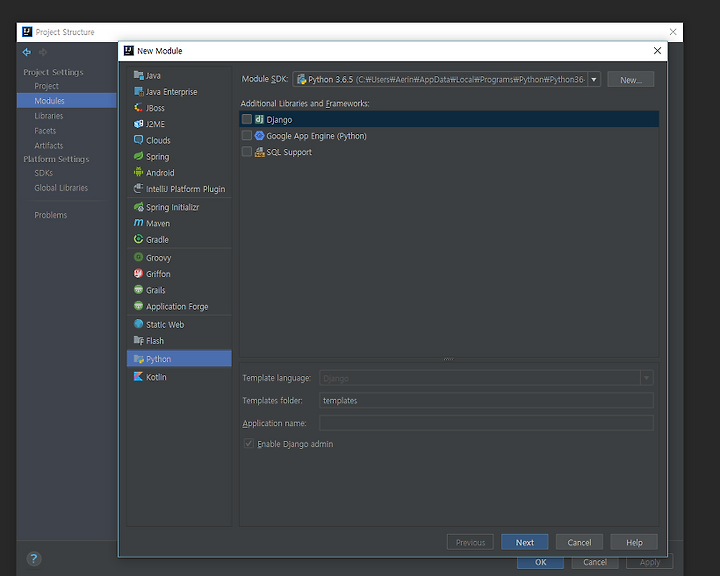Click the disabled Previous button
Image resolution: width=720 pixels, height=576 pixels.
(470, 542)
